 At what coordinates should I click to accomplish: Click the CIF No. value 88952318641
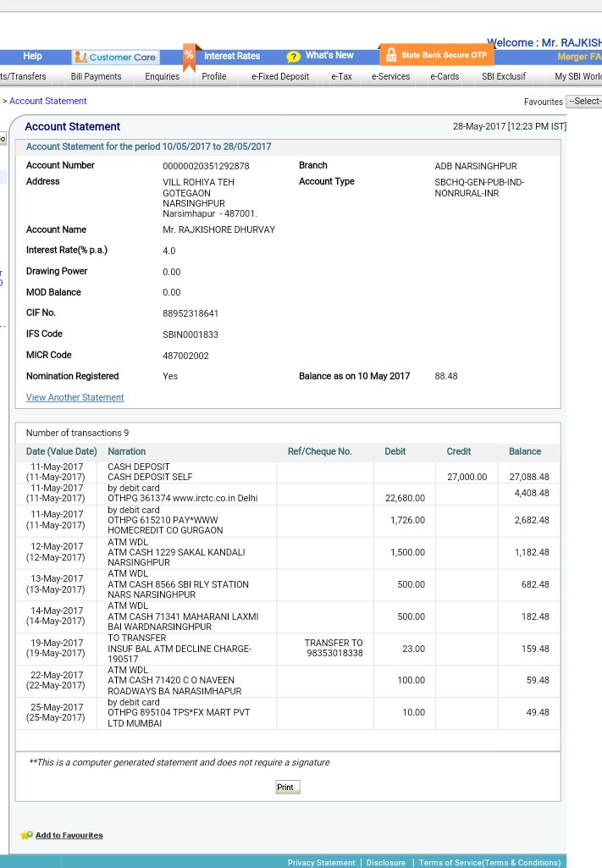[x=191, y=313]
